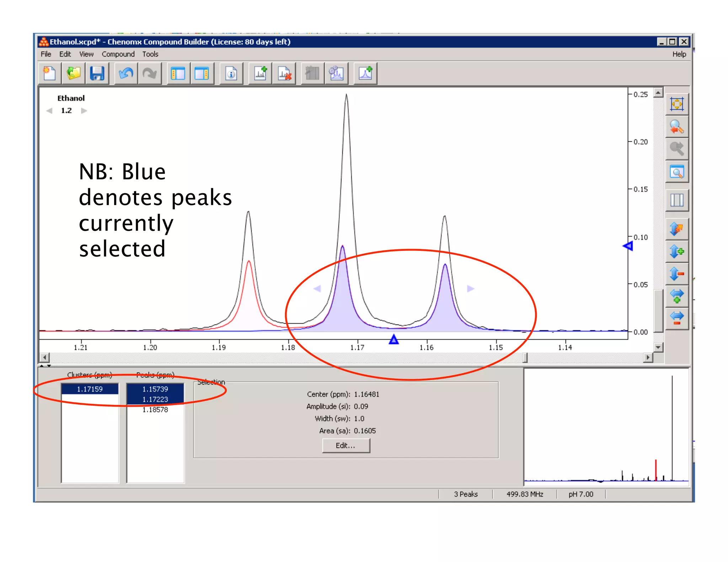Screen dimensions: 728x562
Task: Expand horizontal scale with plus icon
Action: click(677, 296)
